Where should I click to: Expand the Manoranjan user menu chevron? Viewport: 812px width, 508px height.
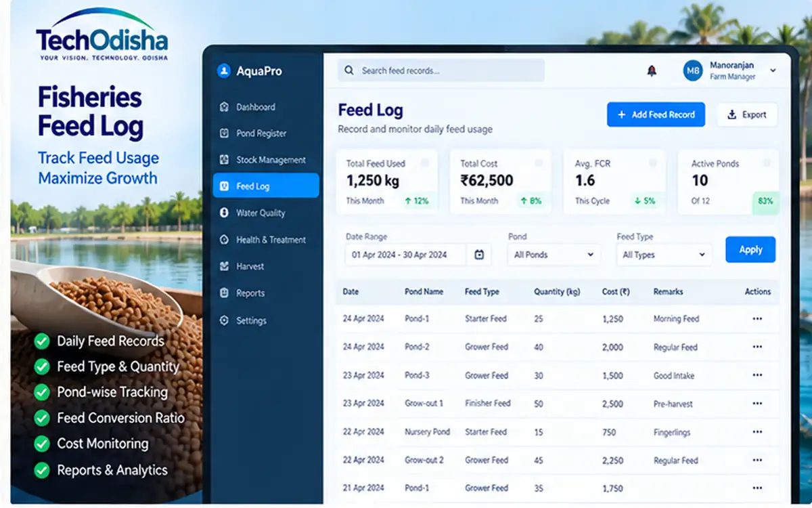click(773, 70)
